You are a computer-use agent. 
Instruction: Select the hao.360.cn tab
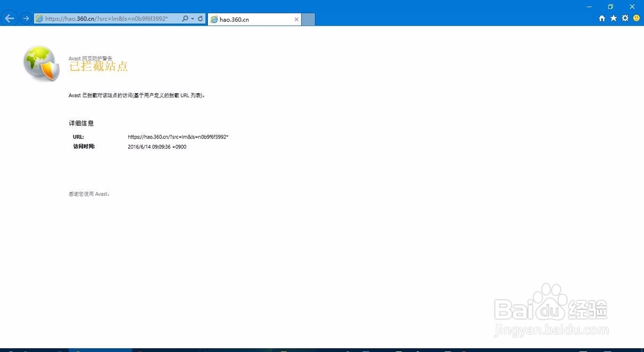tap(254, 19)
